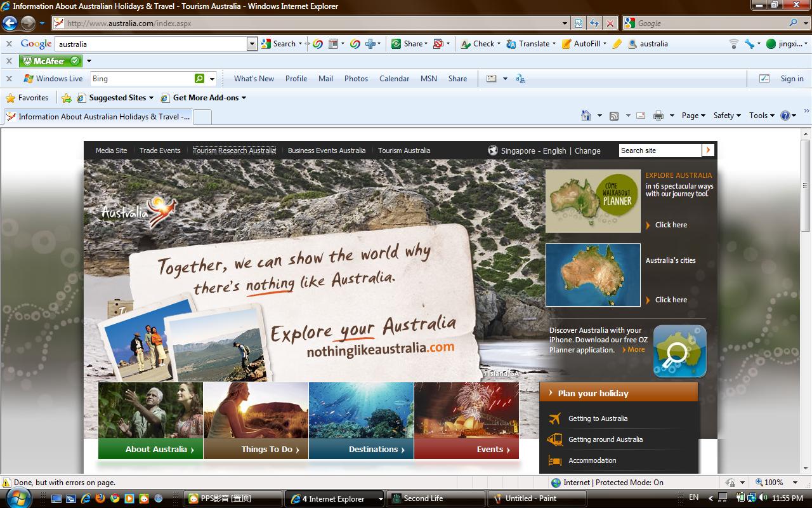Screen dimensions: 812x508
Task: Click the Google toolbar wrench settings icon
Action: tap(750, 44)
